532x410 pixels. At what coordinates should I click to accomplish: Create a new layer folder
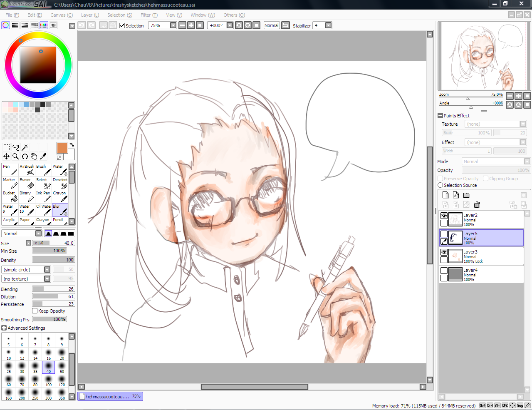(466, 195)
